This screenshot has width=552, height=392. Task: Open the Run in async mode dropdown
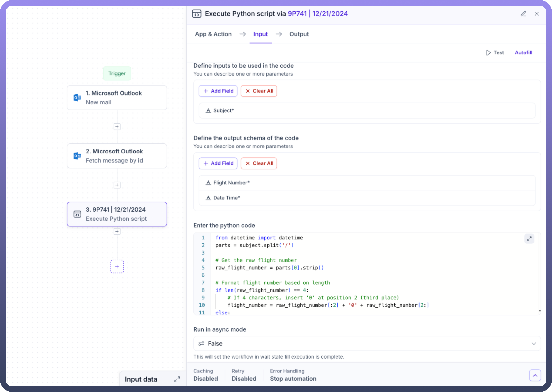tap(367, 343)
